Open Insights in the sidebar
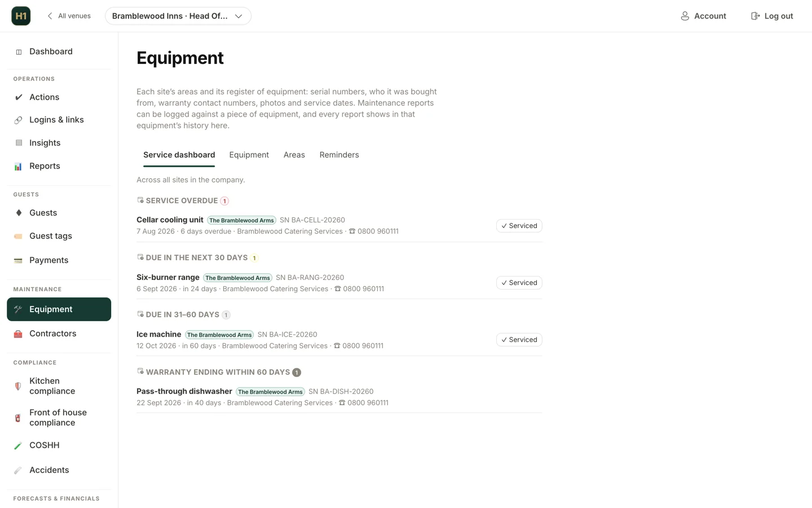Viewport: 812px width, 508px height. coord(59,143)
